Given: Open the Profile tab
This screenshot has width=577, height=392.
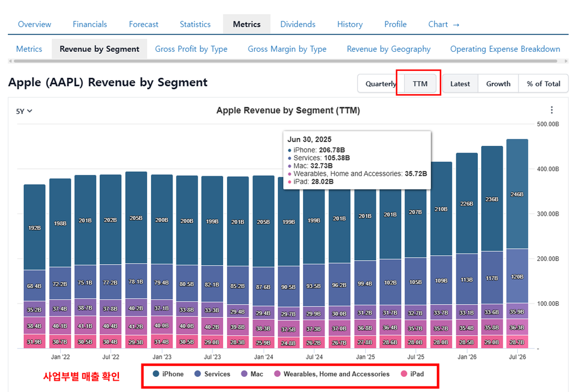Looking at the screenshot, I should click(395, 24).
